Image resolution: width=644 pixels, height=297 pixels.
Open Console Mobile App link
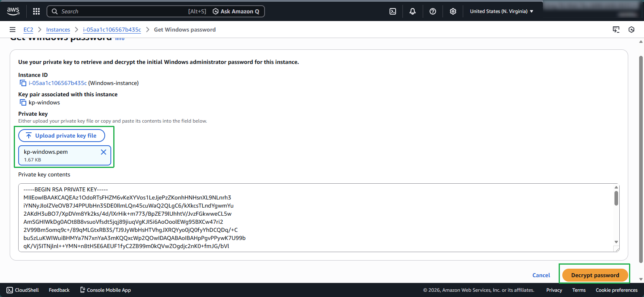point(105,290)
